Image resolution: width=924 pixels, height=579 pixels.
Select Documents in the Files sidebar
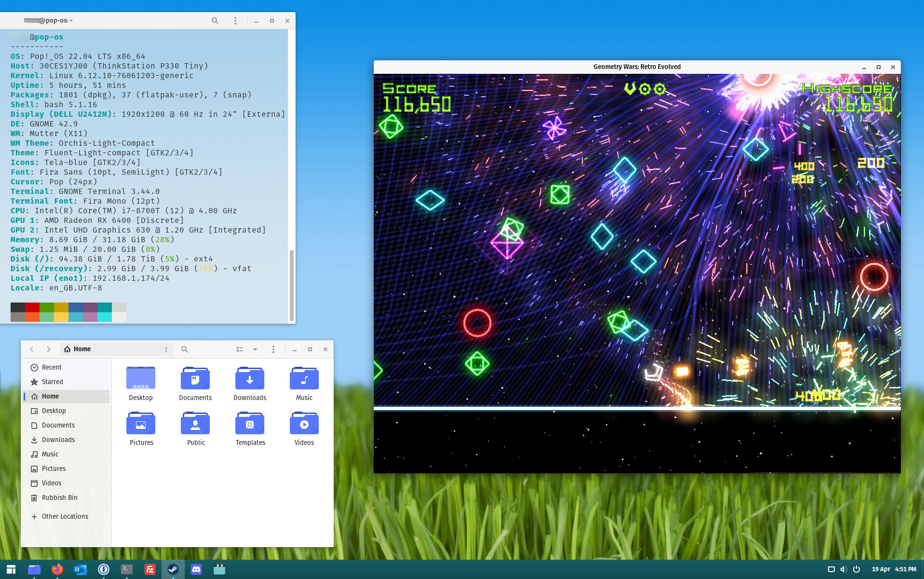pos(67,425)
